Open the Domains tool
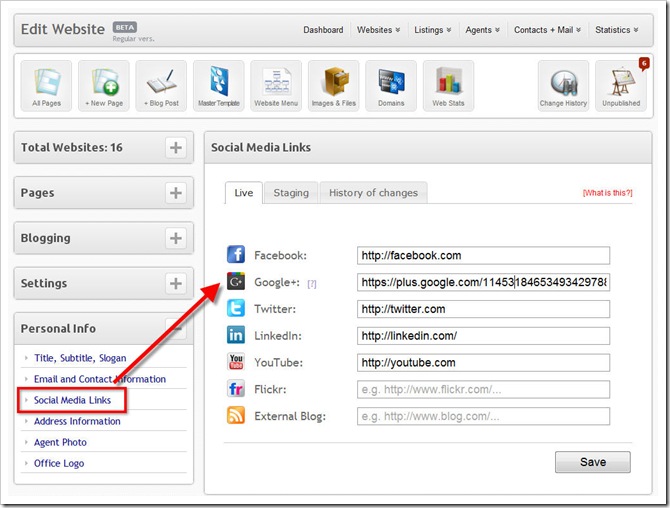Screen dimensions: 670x508 (x=391, y=86)
